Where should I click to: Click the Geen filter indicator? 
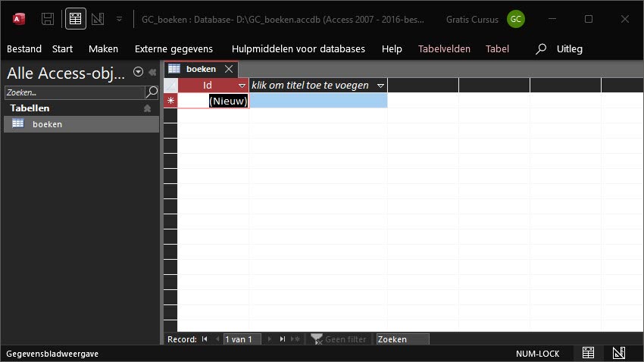(x=339, y=339)
